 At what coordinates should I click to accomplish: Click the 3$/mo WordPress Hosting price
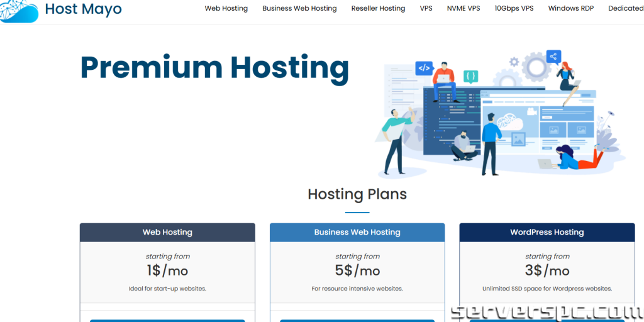(547, 270)
